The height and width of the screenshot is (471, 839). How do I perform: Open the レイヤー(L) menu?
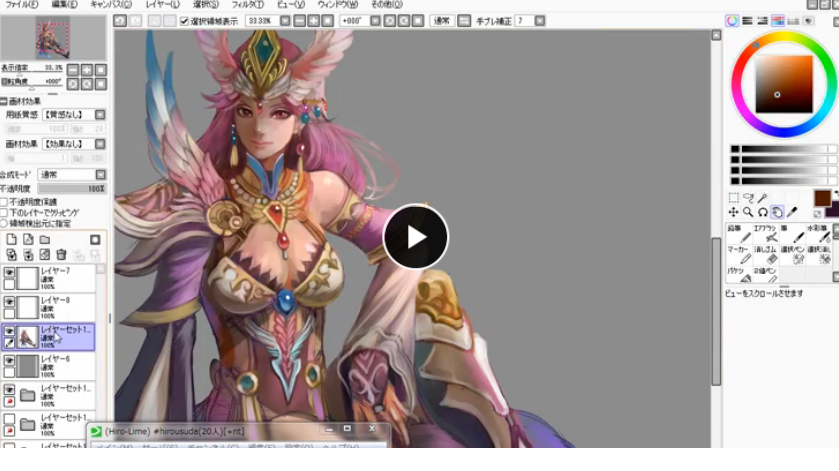[x=163, y=4]
